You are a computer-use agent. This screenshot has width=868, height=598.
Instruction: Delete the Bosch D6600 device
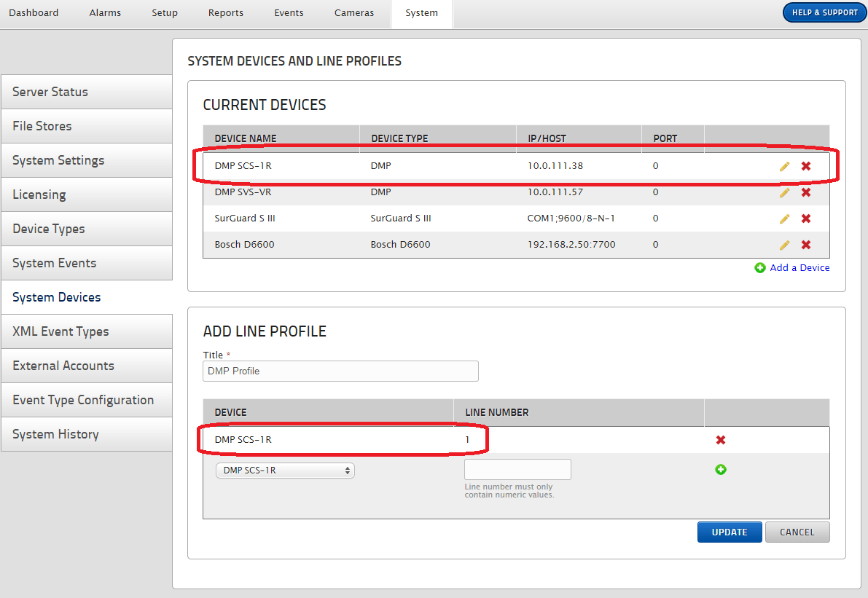click(x=806, y=245)
